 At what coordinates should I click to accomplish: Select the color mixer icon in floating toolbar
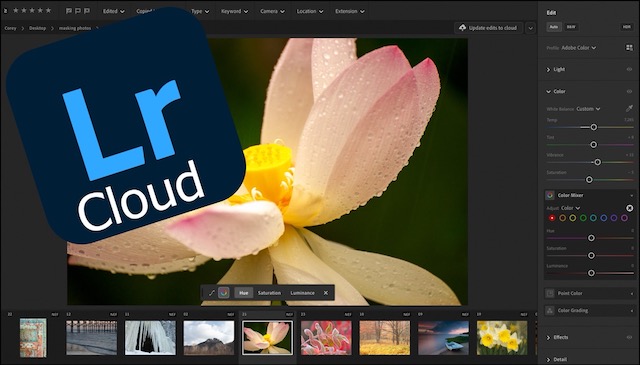tap(224, 293)
